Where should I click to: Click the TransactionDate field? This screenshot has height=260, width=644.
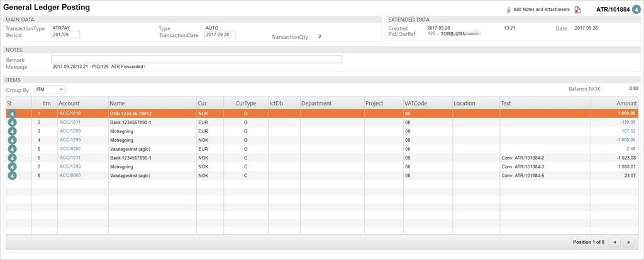(220, 35)
